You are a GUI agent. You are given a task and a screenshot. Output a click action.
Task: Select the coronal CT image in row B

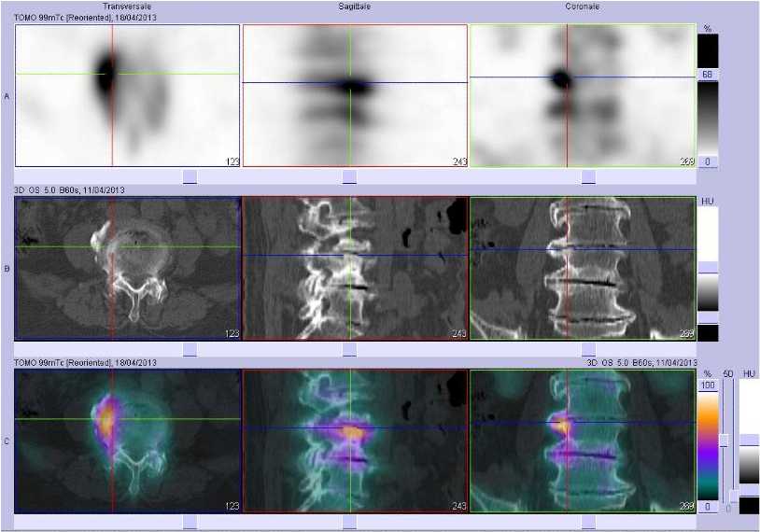tap(584, 268)
